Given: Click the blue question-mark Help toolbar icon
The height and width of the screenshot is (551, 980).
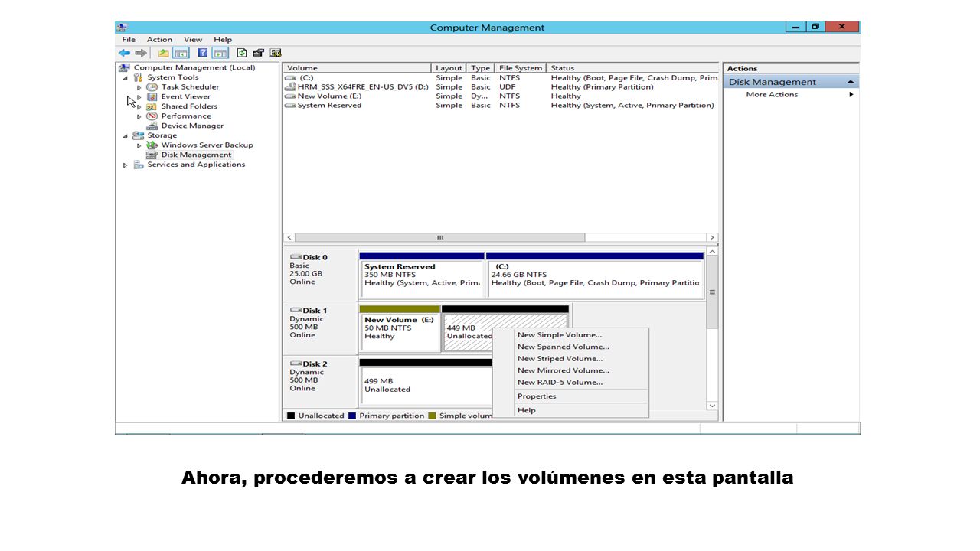Looking at the screenshot, I should tap(203, 53).
